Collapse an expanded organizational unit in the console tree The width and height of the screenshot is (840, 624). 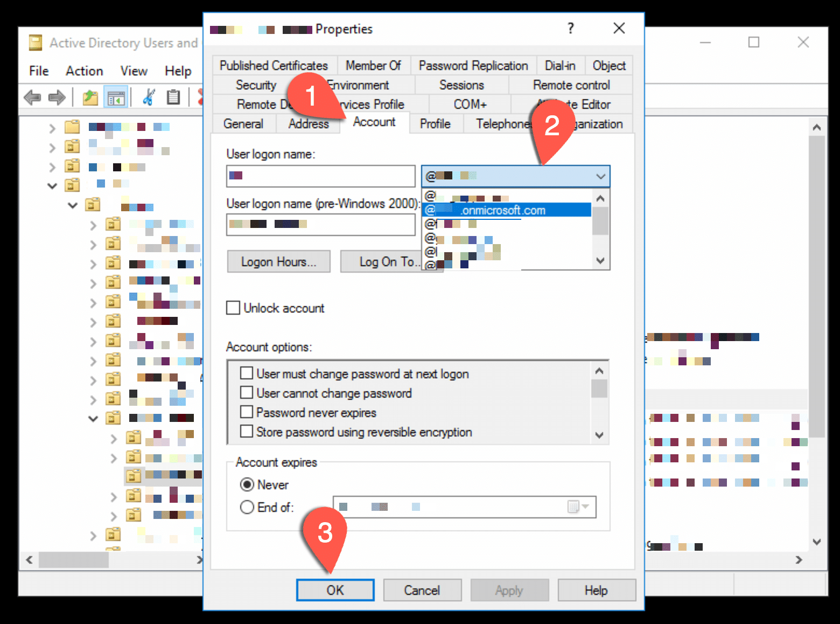(52, 185)
